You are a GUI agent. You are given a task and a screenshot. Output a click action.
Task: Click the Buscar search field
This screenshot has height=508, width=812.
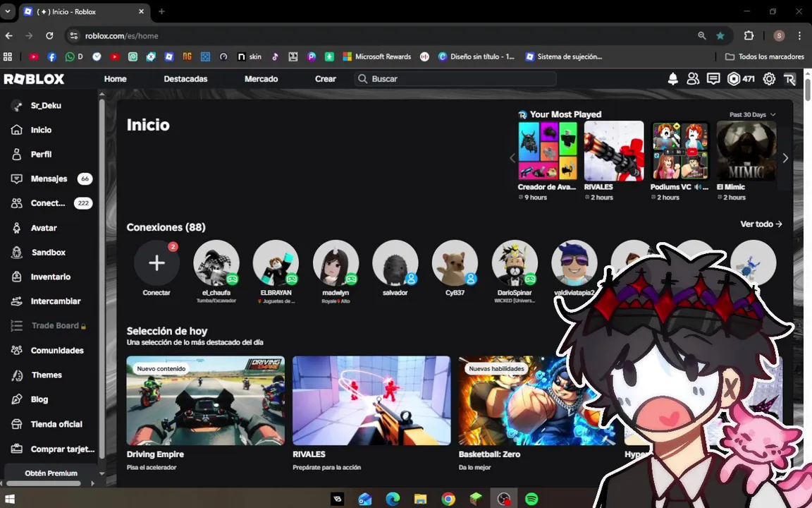[455, 79]
